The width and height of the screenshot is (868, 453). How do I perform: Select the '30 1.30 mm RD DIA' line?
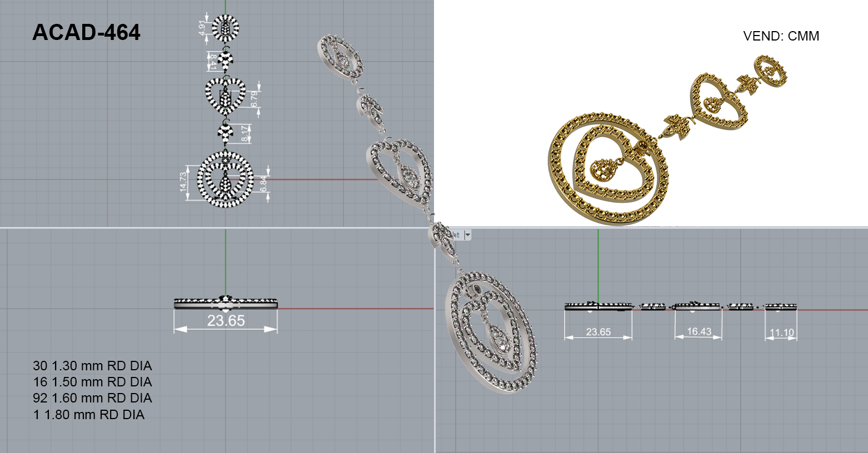tap(92, 366)
